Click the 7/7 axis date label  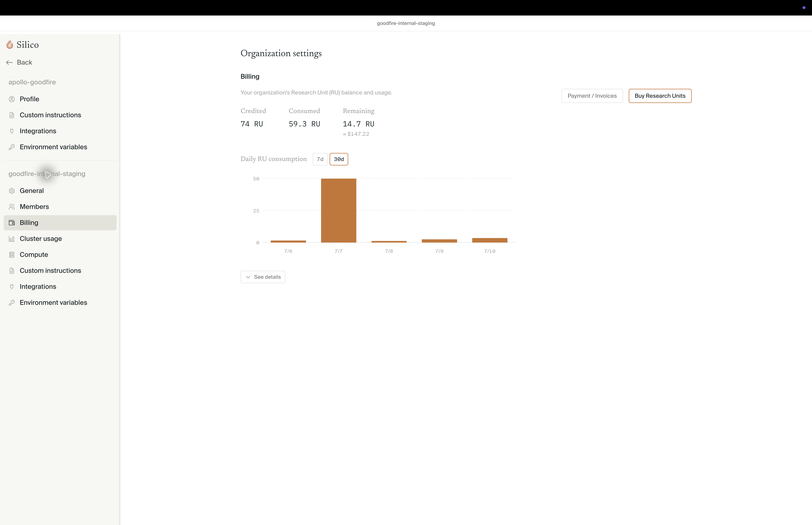pyautogui.click(x=338, y=252)
